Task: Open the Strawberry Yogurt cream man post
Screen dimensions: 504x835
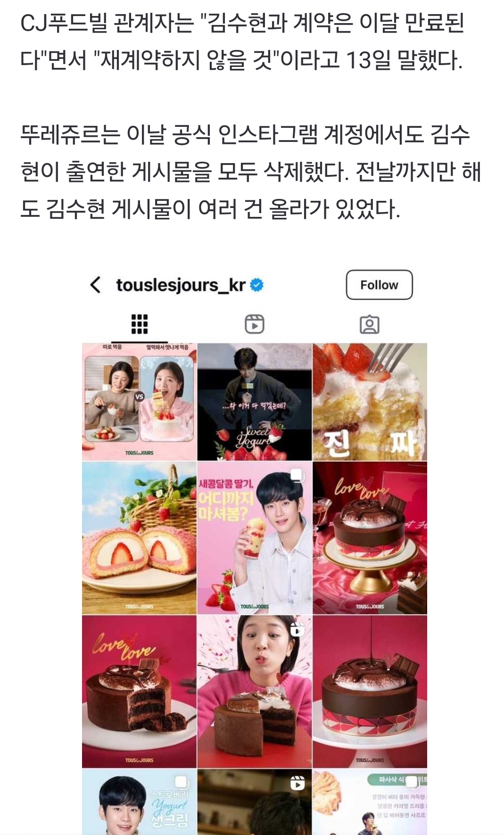Action: pyautogui.click(x=139, y=802)
